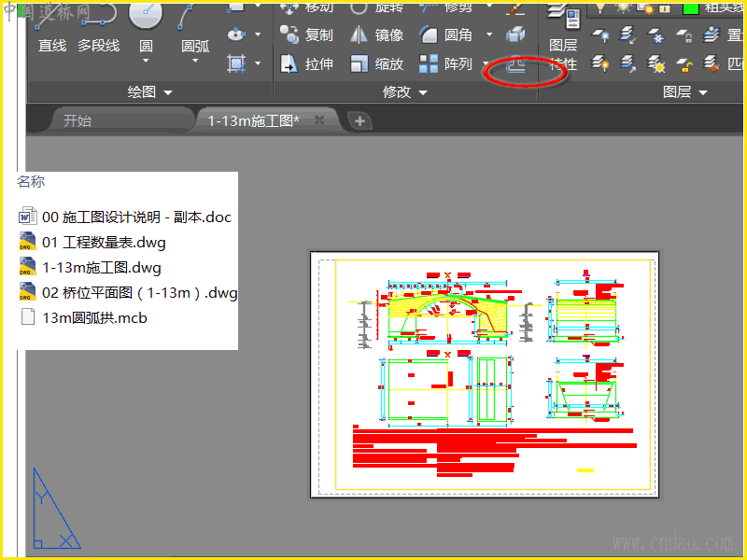Choose the 阵列 (Array) command
Image resolution: width=747 pixels, height=560 pixels.
click(x=446, y=63)
